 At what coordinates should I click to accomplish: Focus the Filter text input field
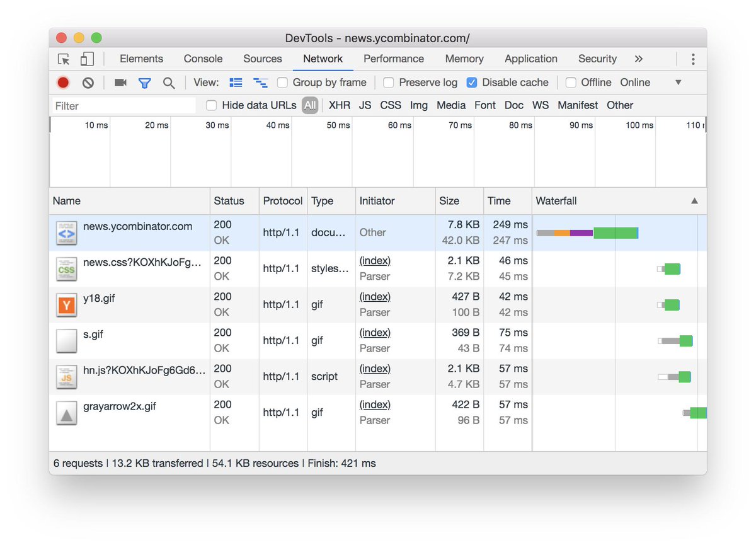pos(123,106)
